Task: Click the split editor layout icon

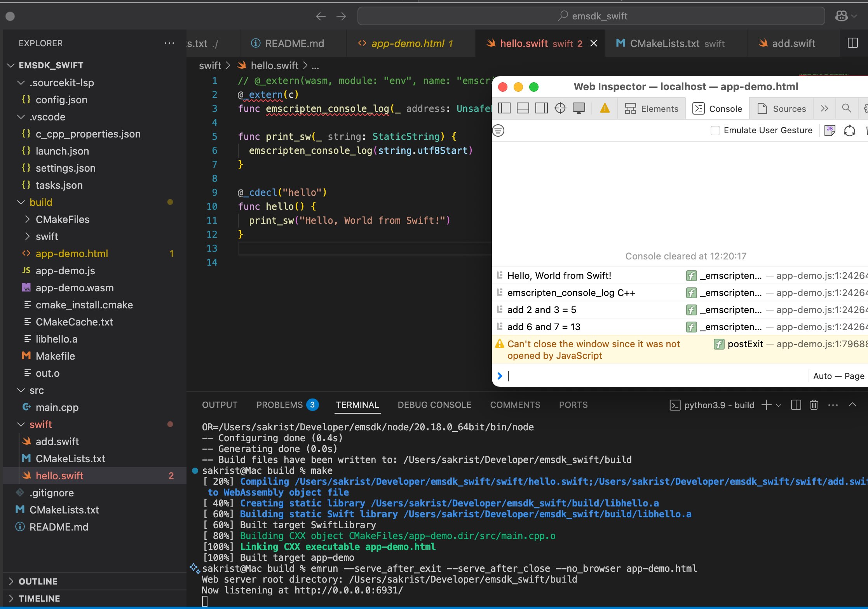Action: [852, 43]
